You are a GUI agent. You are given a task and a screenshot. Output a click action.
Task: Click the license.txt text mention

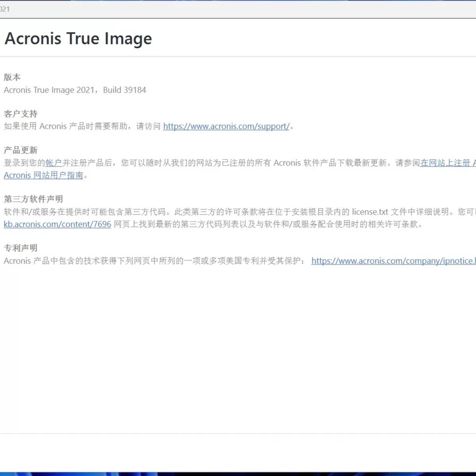[x=370, y=212]
